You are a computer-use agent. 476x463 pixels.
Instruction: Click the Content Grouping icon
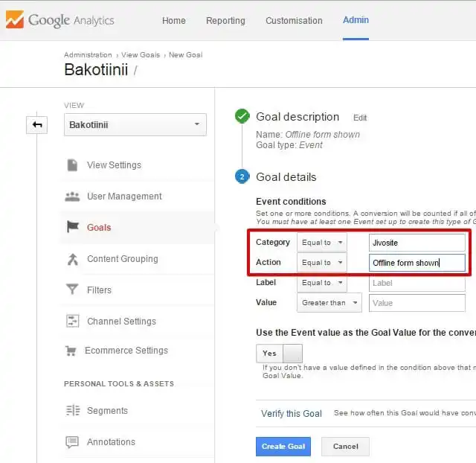(x=73, y=259)
